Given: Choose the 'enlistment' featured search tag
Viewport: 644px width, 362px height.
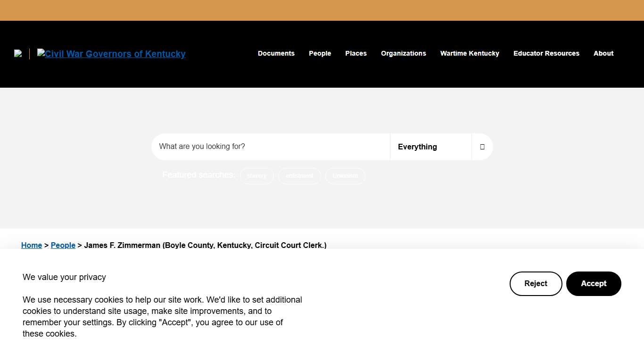Looking at the screenshot, I should click(x=299, y=176).
